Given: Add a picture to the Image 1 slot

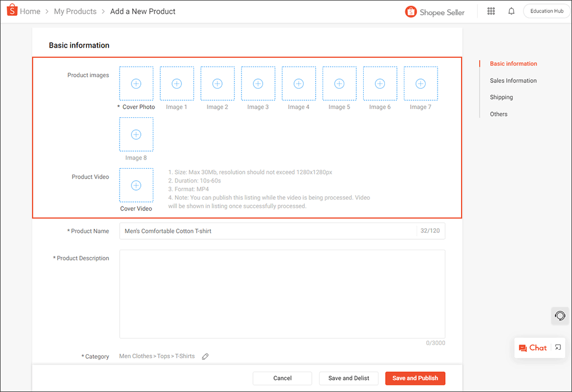Looking at the screenshot, I should pyautogui.click(x=177, y=83).
